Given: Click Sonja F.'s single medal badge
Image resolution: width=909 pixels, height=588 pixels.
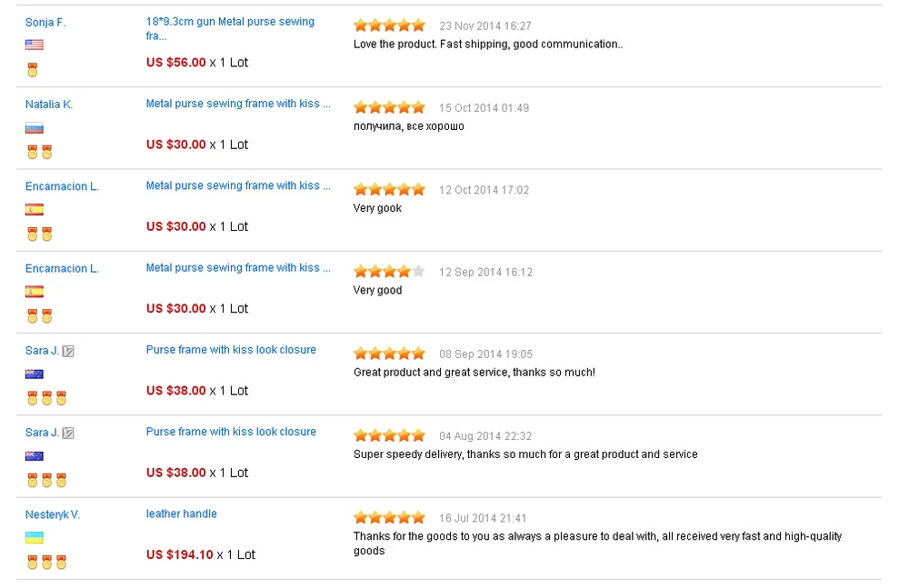Looking at the screenshot, I should (x=33, y=70).
